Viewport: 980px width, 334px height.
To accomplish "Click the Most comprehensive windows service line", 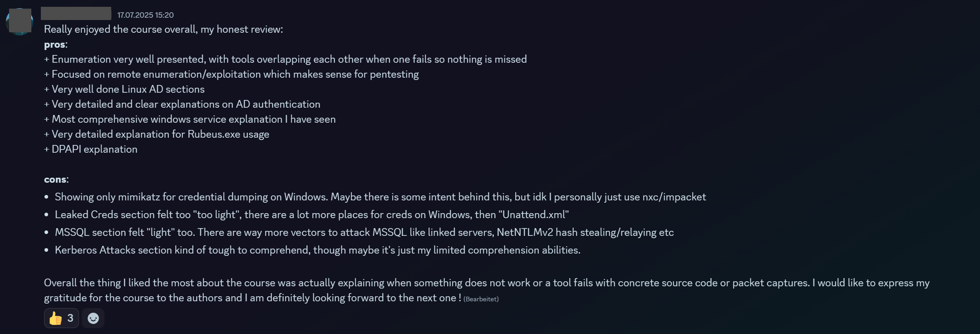I will click(x=190, y=120).
